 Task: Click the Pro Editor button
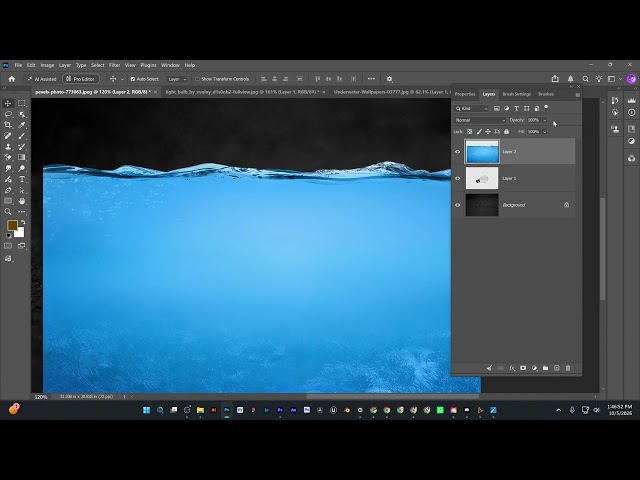point(81,79)
